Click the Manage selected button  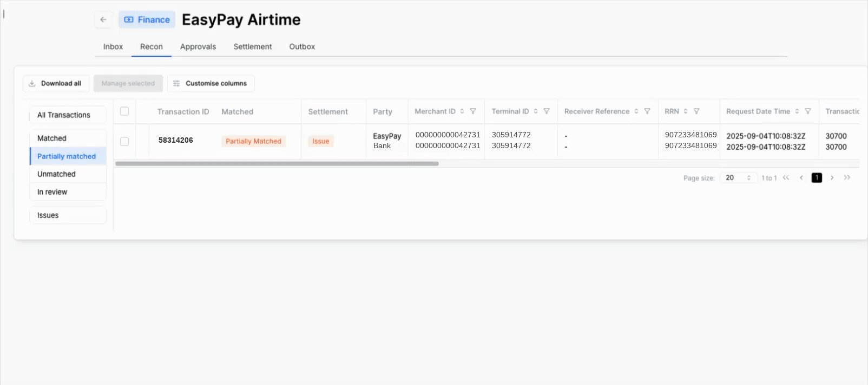[x=128, y=83]
